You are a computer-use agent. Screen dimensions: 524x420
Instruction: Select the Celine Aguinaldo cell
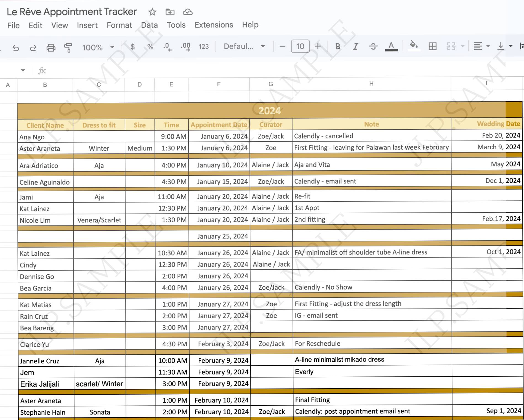click(46, 182)
